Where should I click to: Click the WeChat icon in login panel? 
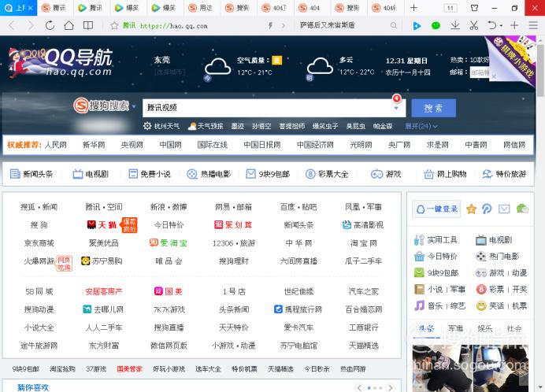[x=522, y=209]
